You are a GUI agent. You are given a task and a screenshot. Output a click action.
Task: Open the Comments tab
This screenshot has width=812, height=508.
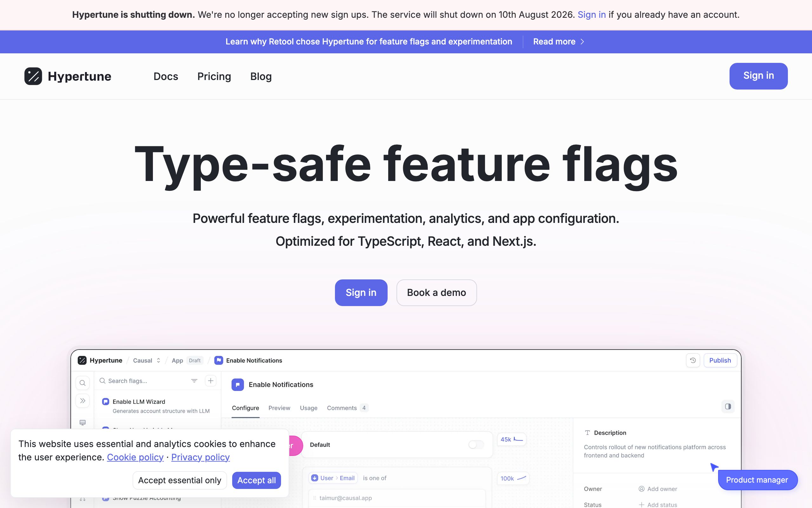[348, 408]
